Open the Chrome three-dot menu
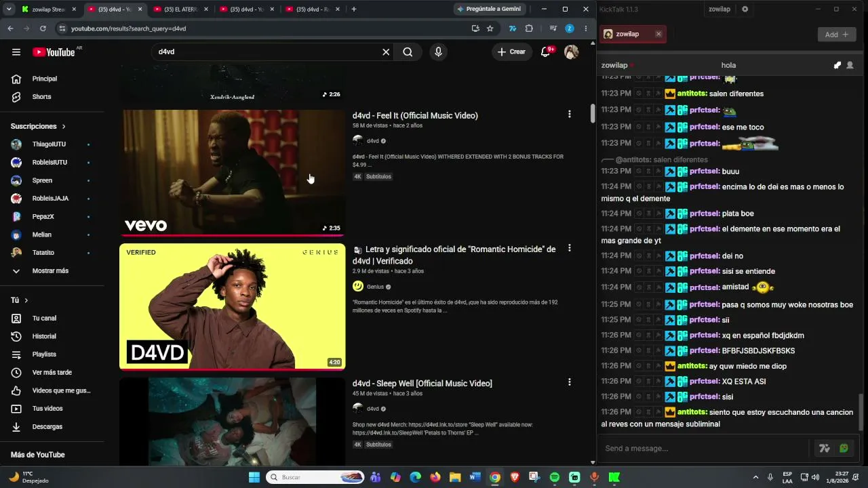The width and height of the screenshot is (868, 488). pos(586,28)
